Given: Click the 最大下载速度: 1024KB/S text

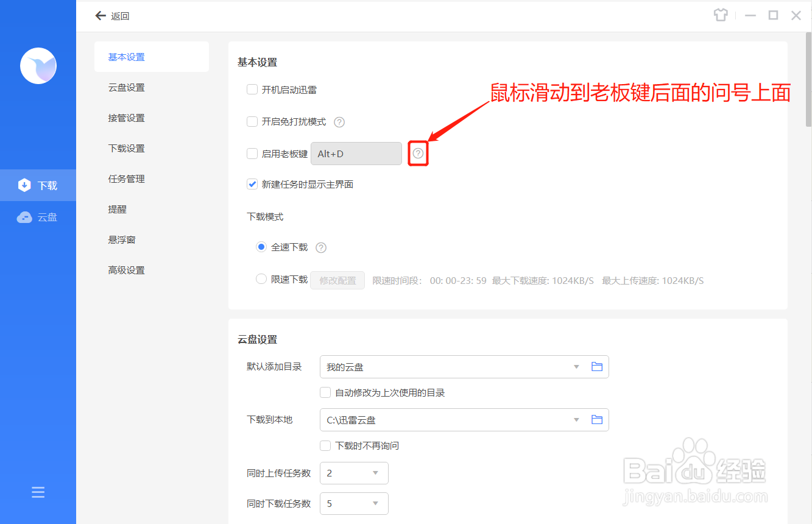Looking at the screenshot, I should 543,281.
